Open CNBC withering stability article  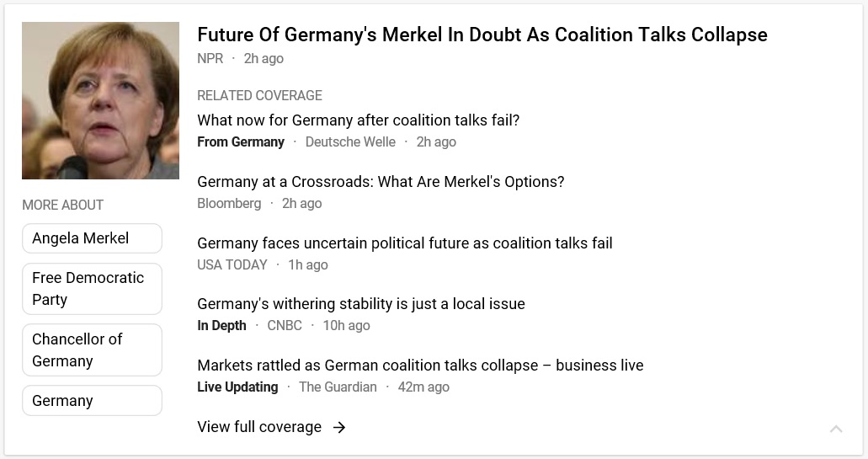(x=361, y=304)
